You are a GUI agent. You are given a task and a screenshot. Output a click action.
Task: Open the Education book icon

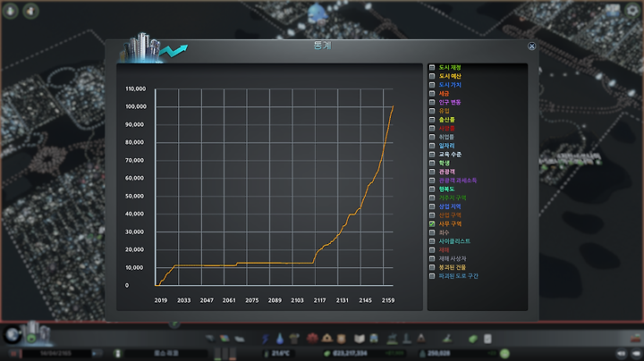point(360,339)
